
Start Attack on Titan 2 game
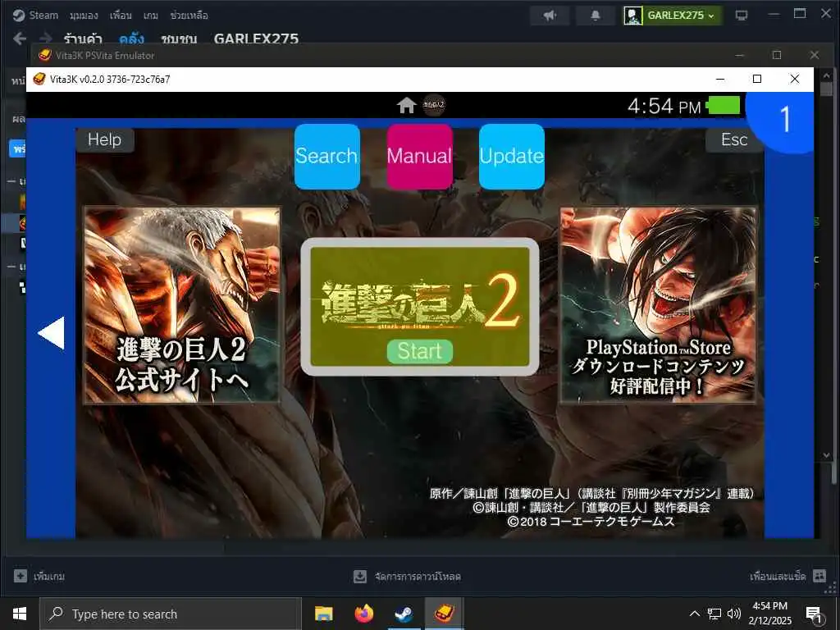419,351
